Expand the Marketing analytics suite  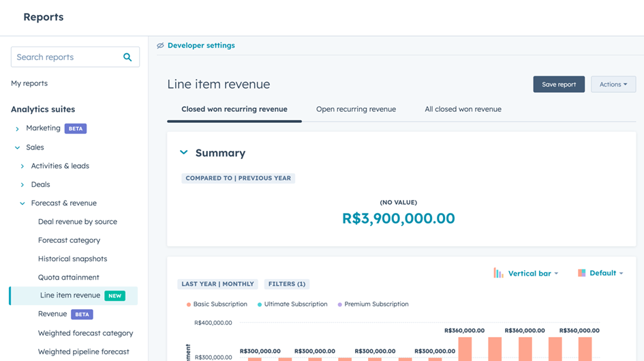(x=17, y=129)
